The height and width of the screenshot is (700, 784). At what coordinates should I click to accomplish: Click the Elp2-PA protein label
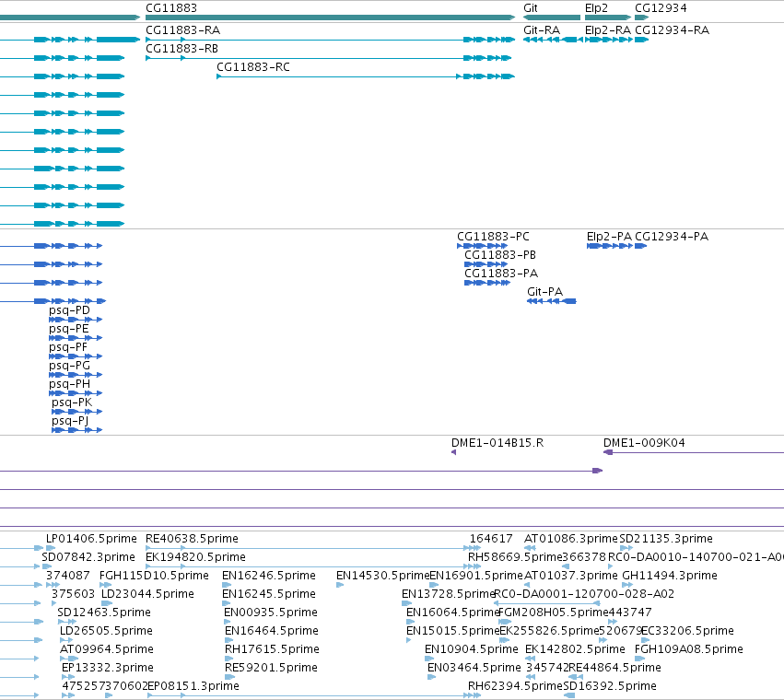point(609,237)
